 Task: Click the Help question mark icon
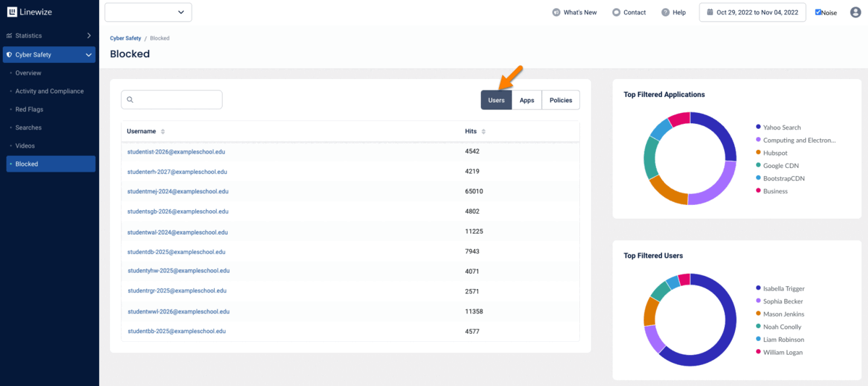point(665,12)
